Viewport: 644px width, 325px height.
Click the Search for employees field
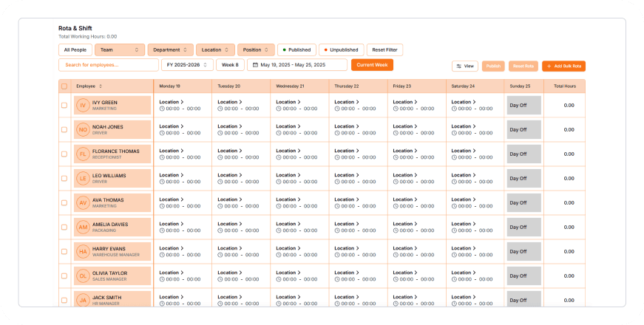[x=108, y=65]
